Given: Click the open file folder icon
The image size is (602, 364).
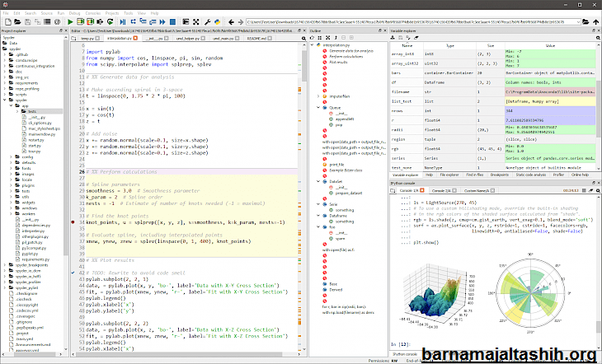Looking at the screenshot, I should (18, 22).
